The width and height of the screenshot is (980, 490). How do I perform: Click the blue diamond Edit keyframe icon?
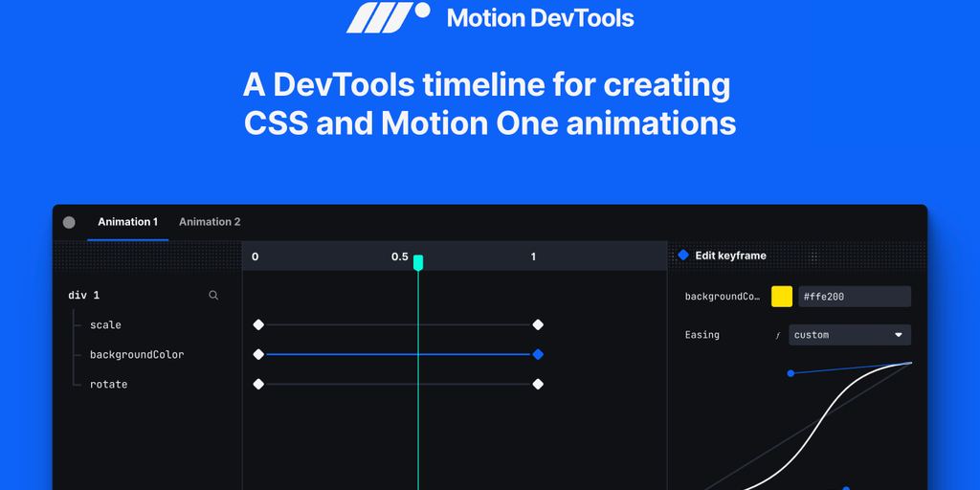coord(683,255)
